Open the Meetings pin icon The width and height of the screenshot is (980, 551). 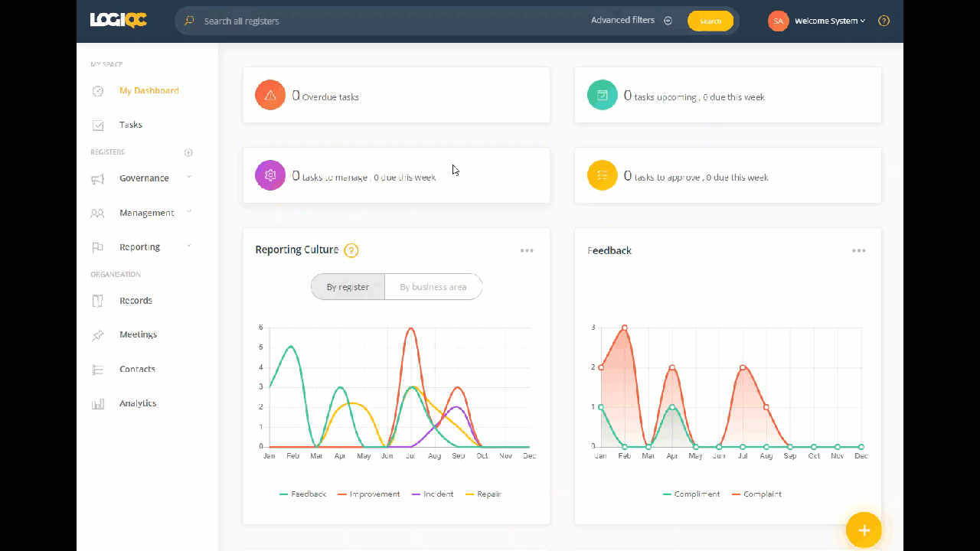98,334
